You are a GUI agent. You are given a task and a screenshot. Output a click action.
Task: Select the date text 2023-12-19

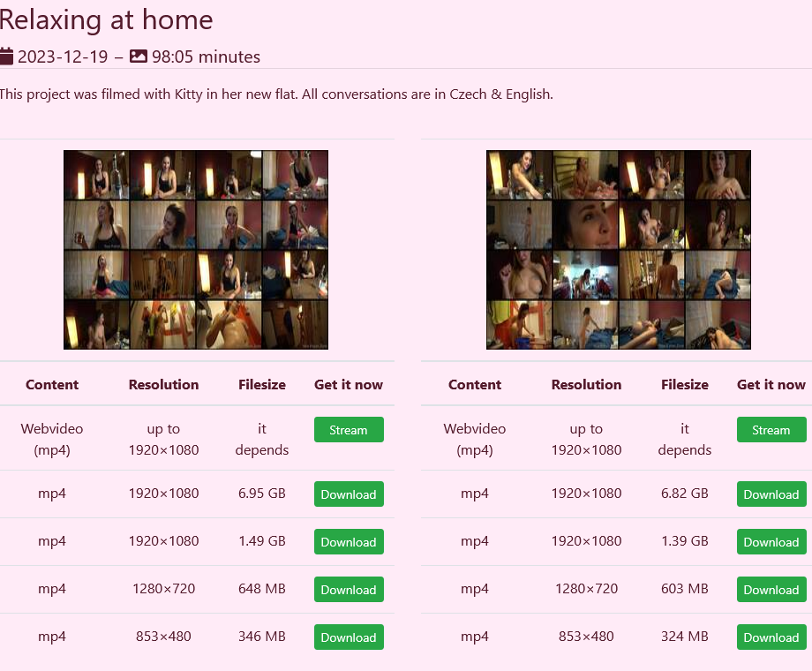(x=63, y=57)
